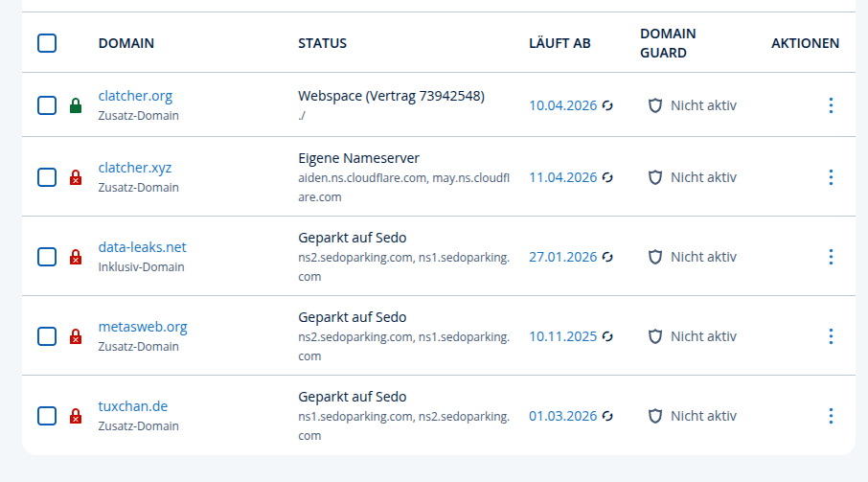The height and width of the screenshot is (482, 868).
Task: Click the 'Webspace (Vertrag 73942548)' status text
Action: [x=392, y=96]
